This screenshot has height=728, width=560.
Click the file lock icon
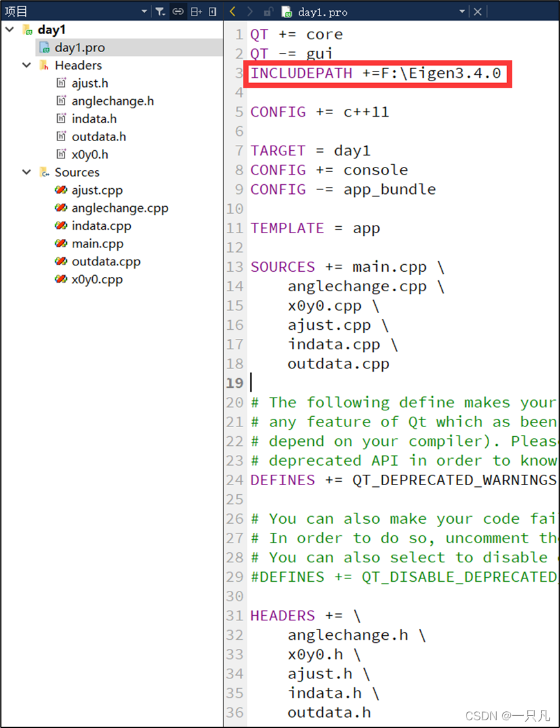268,12
